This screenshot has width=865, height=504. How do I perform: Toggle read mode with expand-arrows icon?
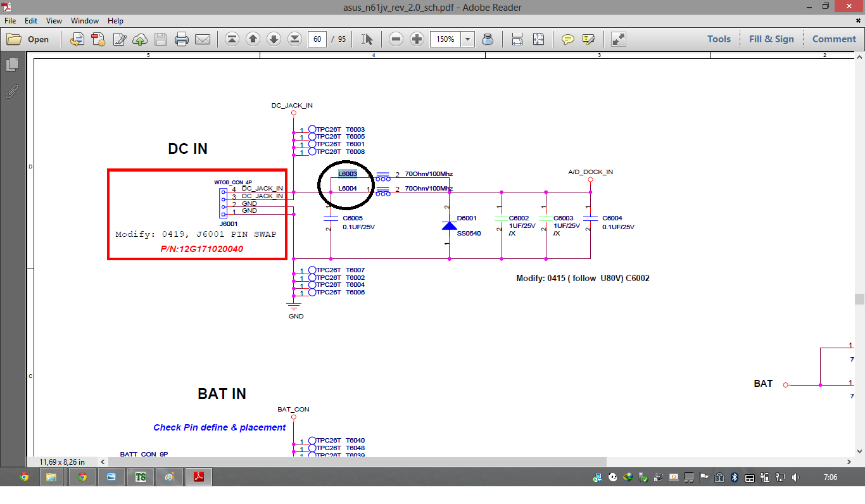click(x=619, y=39)
